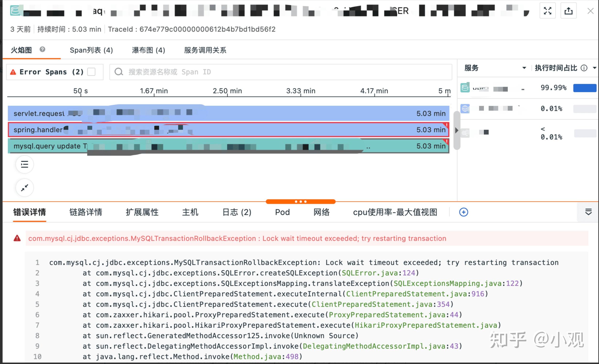Viewport: 599px width, 364px height.
Task: Click the 99.99% blue execution time bar
Action: coord(585,88)
